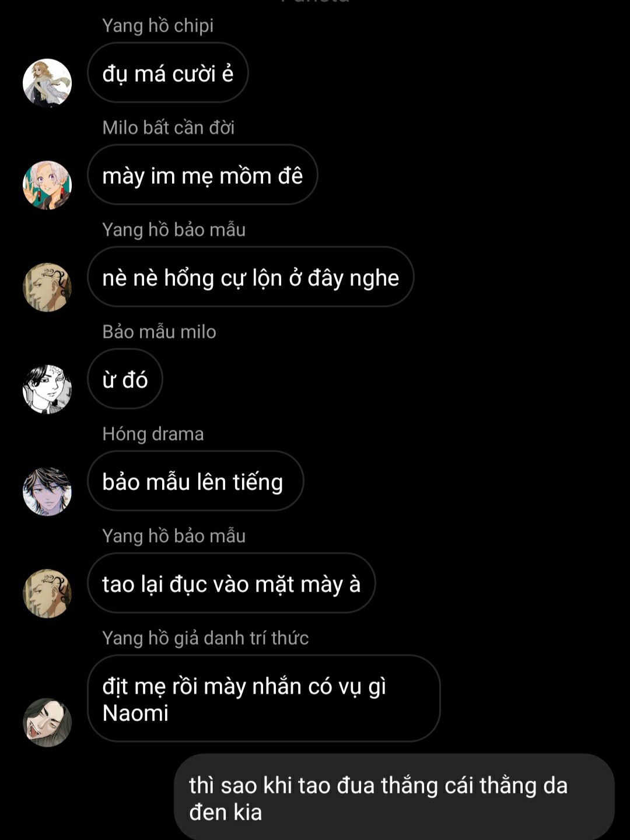This screenshot has height=840, width=630.
Task: Click the sender name 'Bảo mẫu milo'
Action: click(x=159, y=332)
